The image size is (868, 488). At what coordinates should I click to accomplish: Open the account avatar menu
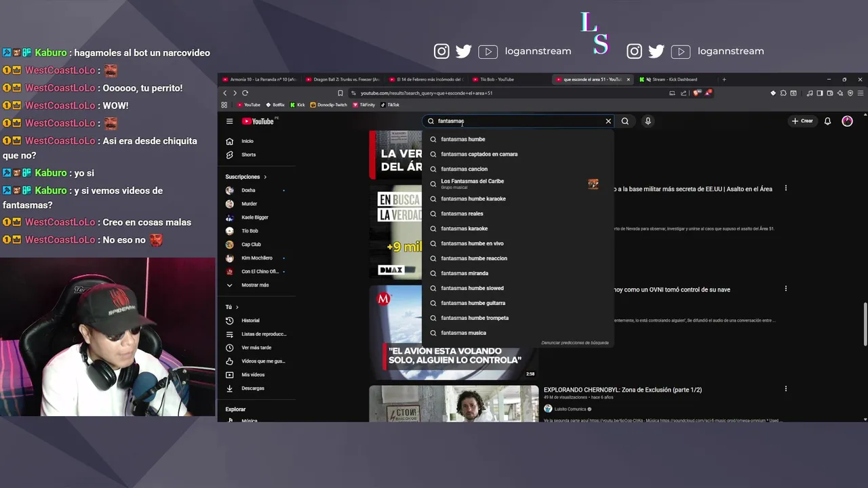(847, 121)
